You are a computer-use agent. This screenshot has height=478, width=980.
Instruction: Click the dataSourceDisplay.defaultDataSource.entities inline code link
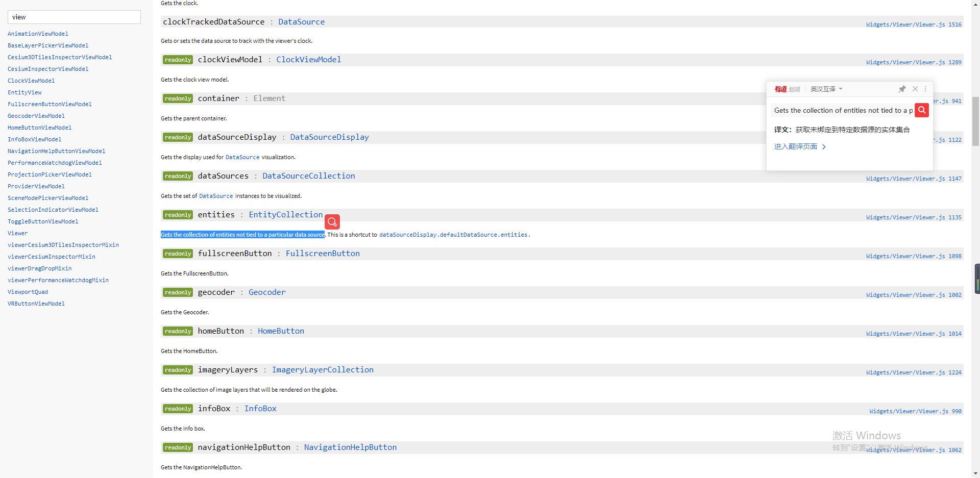point(453,235)
